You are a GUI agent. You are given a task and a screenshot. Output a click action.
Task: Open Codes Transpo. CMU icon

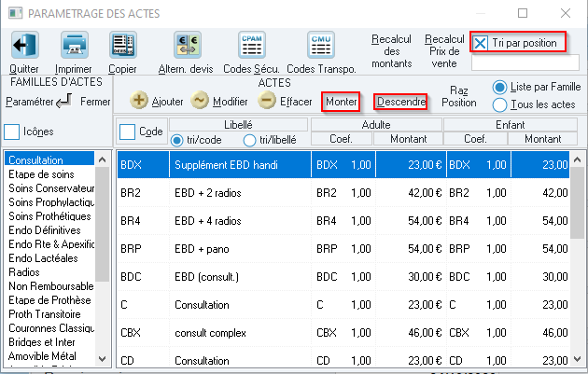tap(321, 45)
